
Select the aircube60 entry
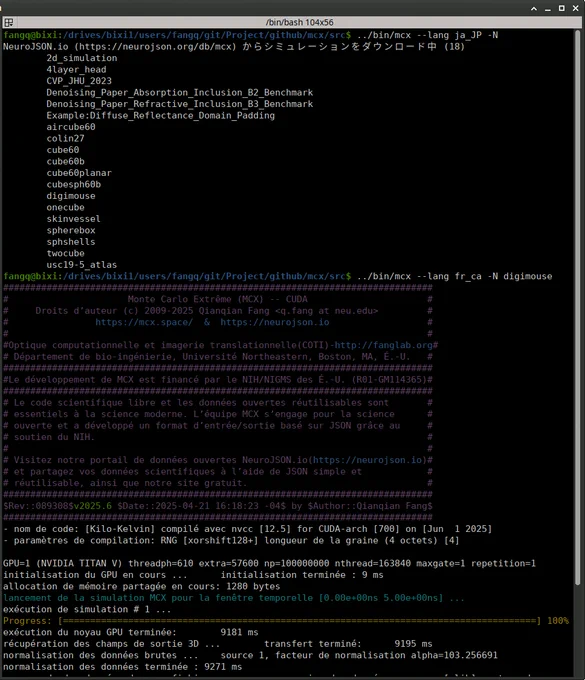pyautogui.click(x=71, y=127)
